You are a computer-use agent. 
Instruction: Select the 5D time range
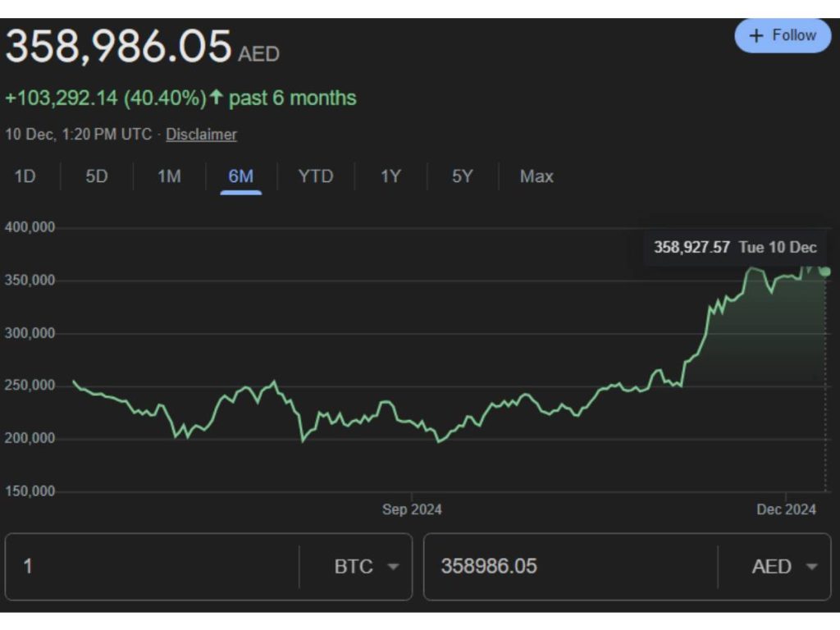[97, 176]
